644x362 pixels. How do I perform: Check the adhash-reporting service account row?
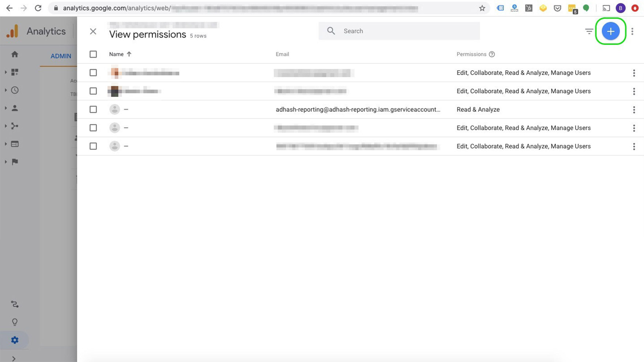coord(93,109)
